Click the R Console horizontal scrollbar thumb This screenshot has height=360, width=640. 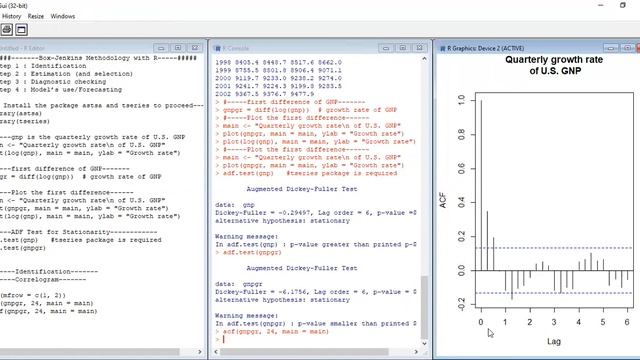[x=304, y=351]
